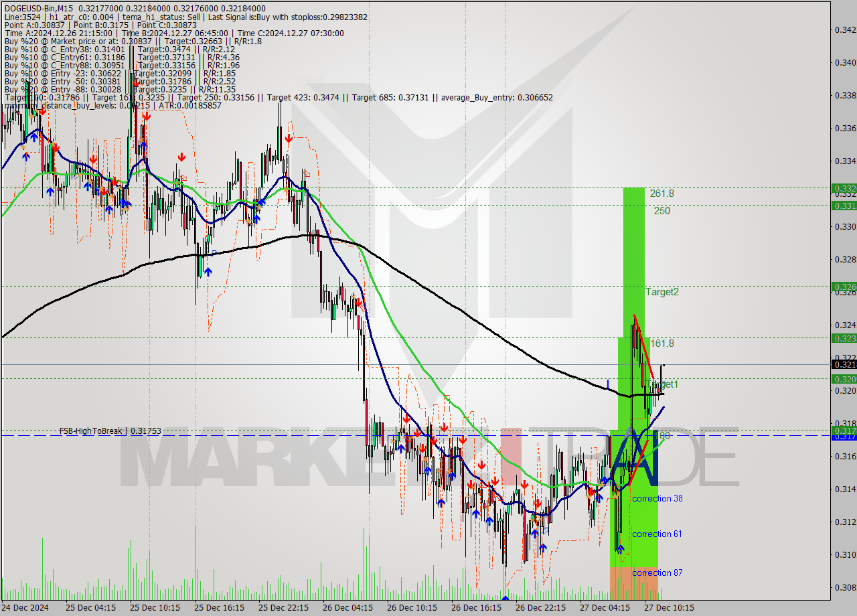Viewport: 857px width, 616px height.
Task: Select the 'Buy %20 @ Entry -88' line
Action: [x=120, y=89]
